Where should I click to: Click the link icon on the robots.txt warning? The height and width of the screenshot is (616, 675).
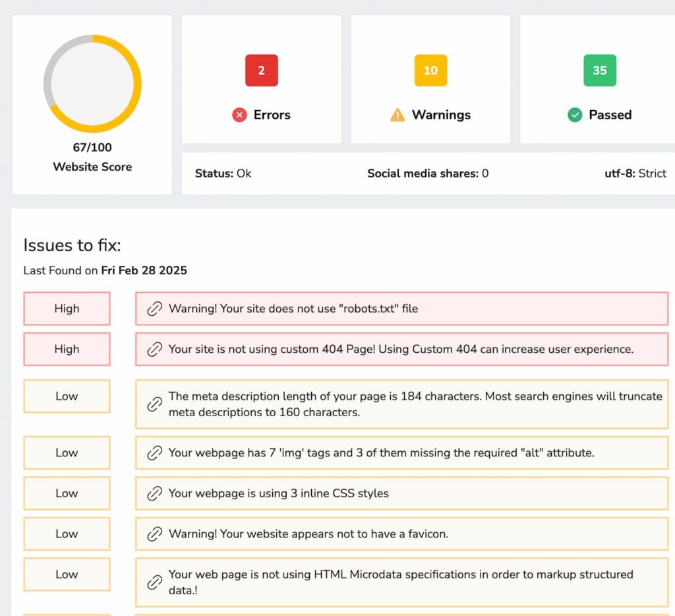(155, 308)
